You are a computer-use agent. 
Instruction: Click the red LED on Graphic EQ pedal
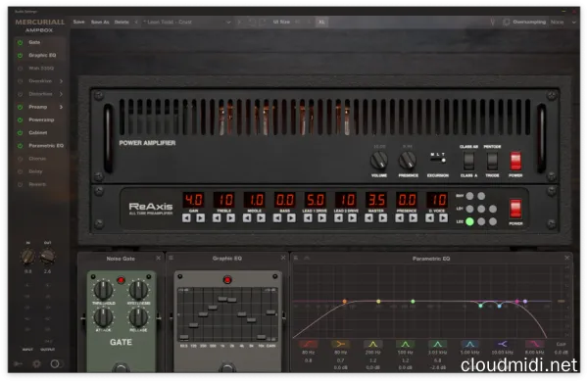click(227, 280)
